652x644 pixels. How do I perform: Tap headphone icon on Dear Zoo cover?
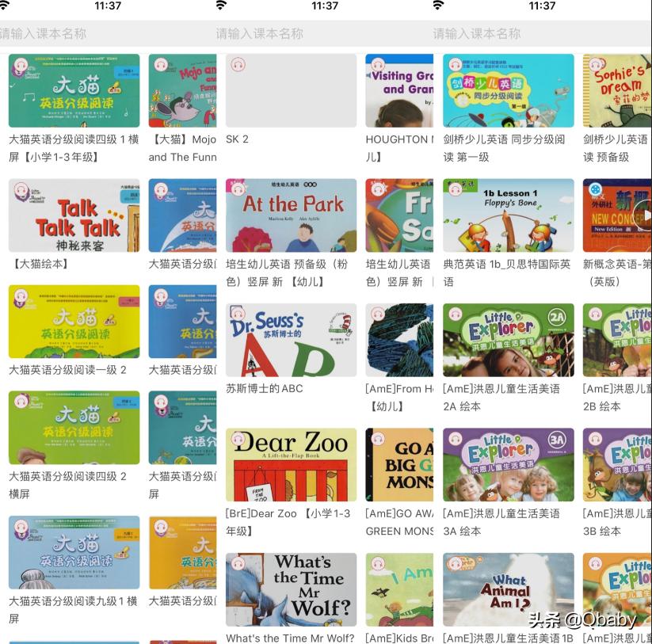point(238,439)
